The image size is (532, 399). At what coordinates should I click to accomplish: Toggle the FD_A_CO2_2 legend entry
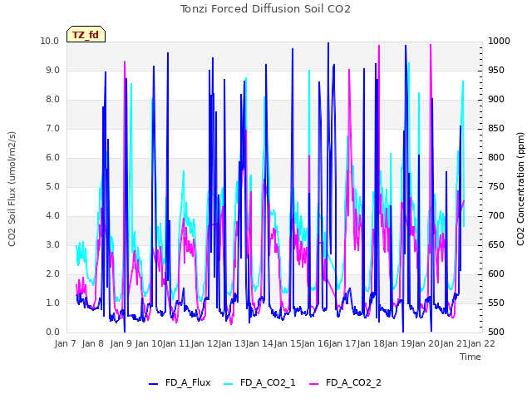point(346,382)
